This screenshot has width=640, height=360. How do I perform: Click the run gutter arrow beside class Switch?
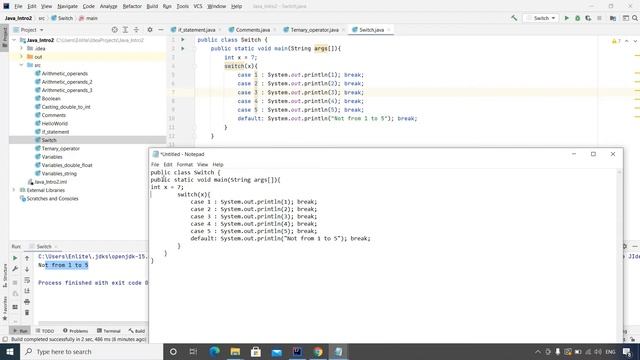point(183,40)
